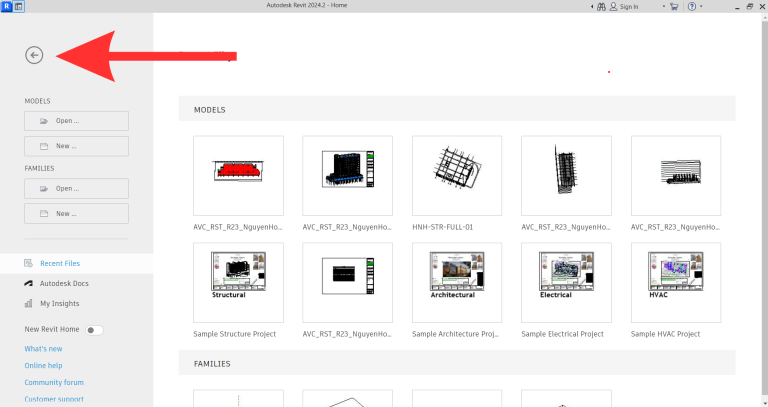Open the What's new link
768x407 pixels.
click(43, 348)
